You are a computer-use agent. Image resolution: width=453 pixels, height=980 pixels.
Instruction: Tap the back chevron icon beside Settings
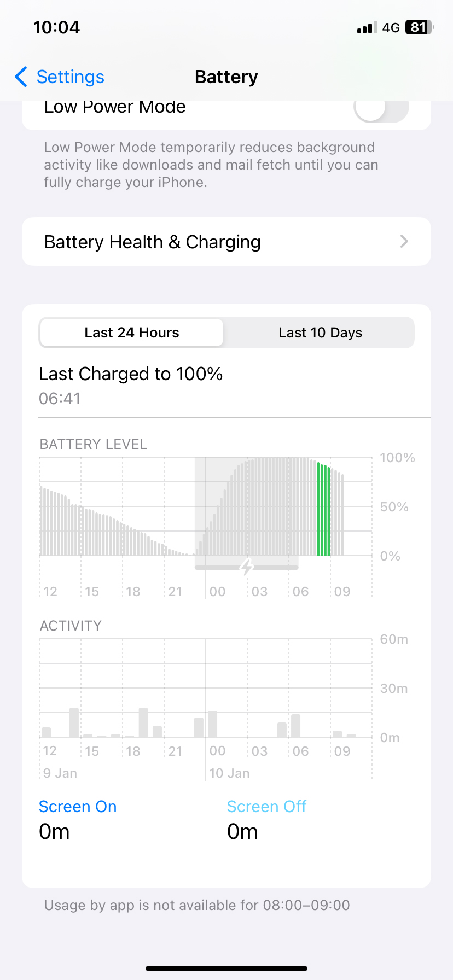point(21,77)
